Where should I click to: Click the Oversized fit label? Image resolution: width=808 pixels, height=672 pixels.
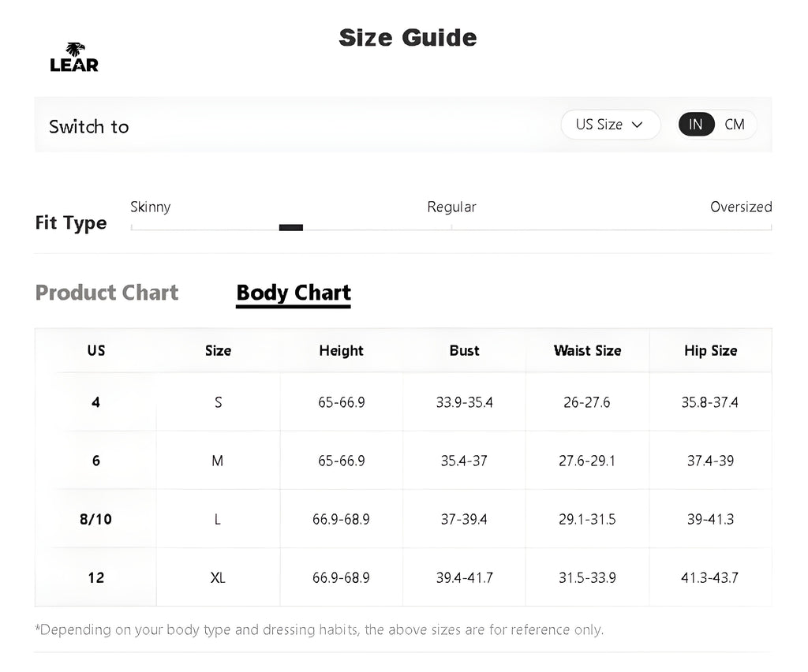740,207
